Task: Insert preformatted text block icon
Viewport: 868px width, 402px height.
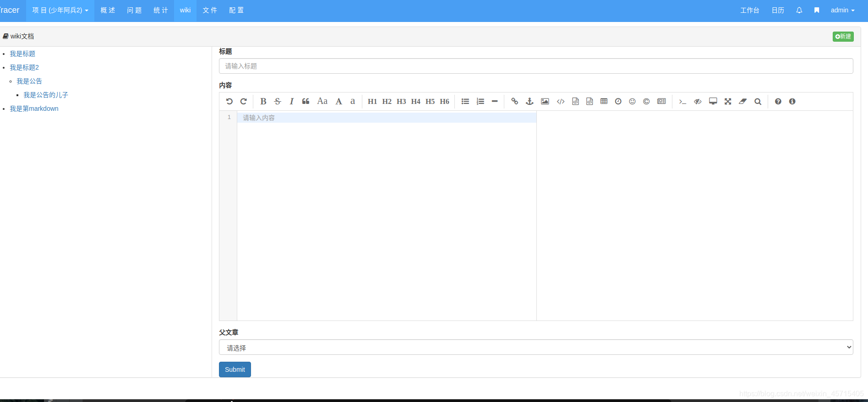Action: [x=576, y=102]
